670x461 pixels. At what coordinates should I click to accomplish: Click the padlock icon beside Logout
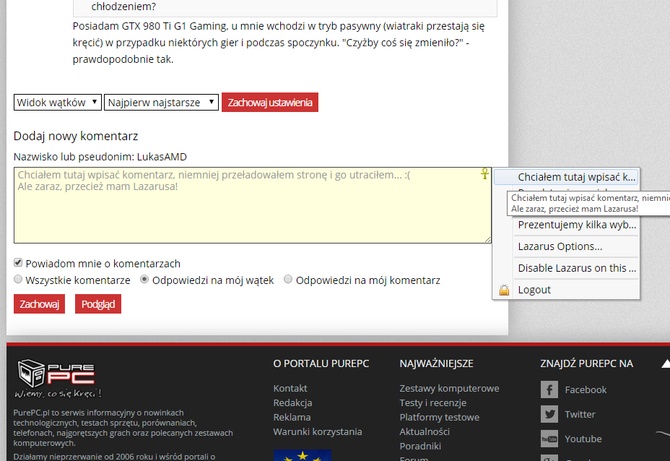point(504,290)
